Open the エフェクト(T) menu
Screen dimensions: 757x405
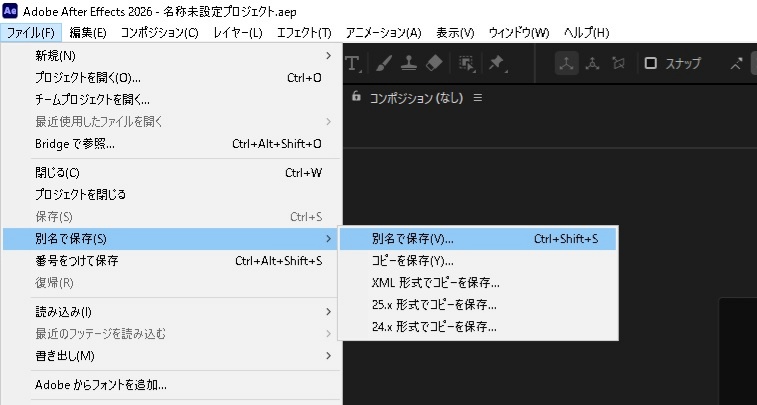pos(304,33)
